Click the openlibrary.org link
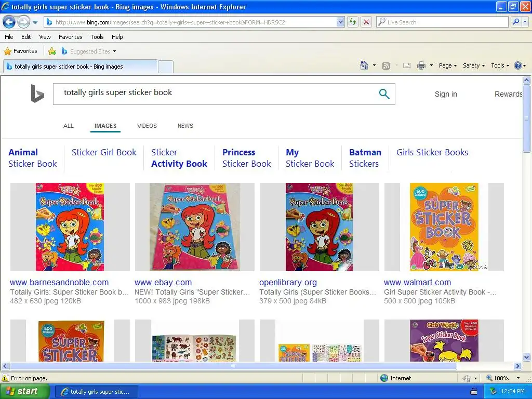 [288, 282]
